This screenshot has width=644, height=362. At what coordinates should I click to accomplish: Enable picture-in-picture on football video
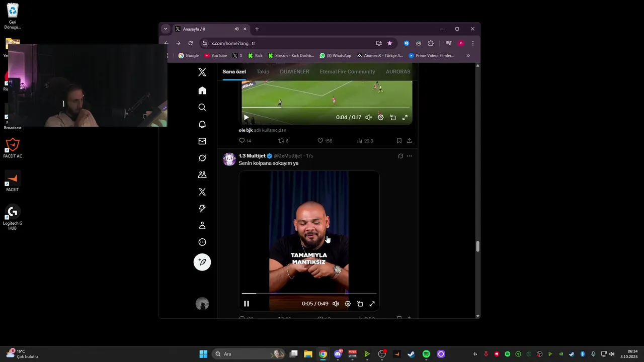[x=393, y=117]
